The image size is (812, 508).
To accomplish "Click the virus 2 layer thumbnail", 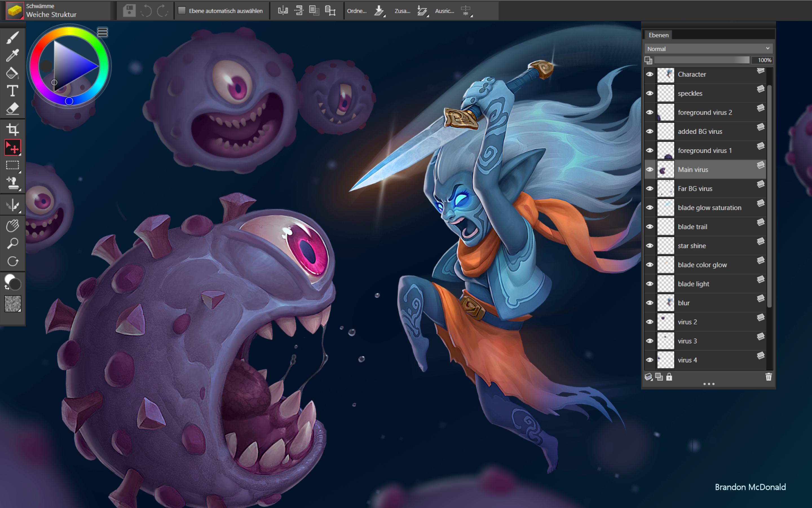I will pyautogui.click(x=666, y=322).
